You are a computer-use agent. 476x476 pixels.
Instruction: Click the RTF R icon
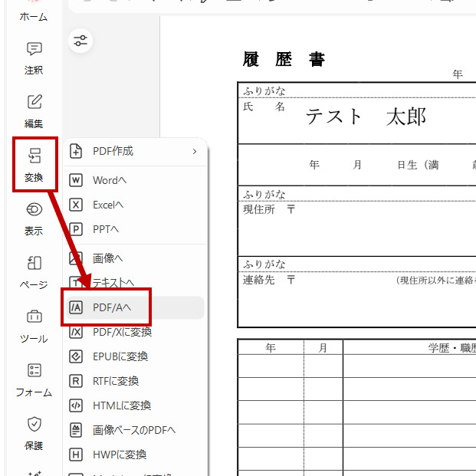76,381
